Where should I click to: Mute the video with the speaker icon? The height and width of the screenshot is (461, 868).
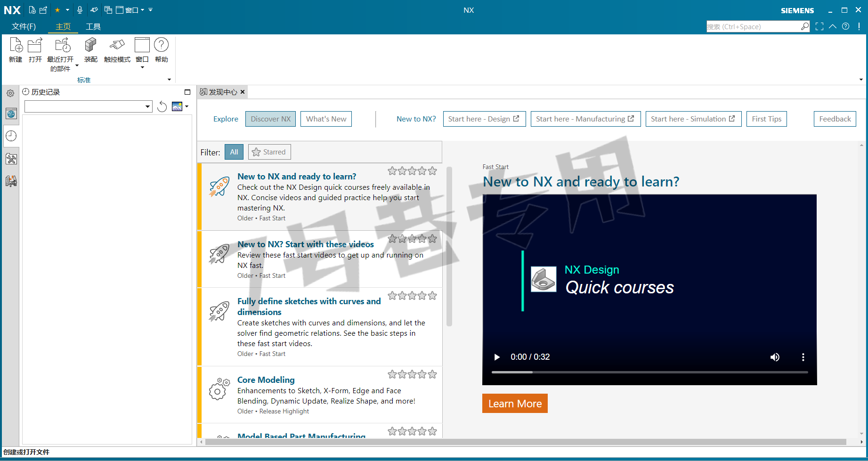[775, 357]
